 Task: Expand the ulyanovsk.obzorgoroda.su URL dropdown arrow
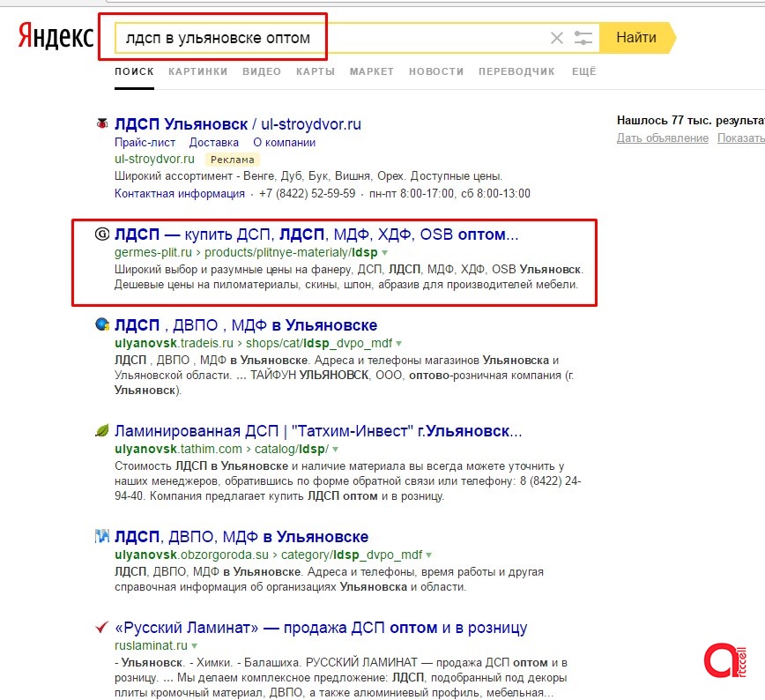pyautogui.click(x=429, y=555)
